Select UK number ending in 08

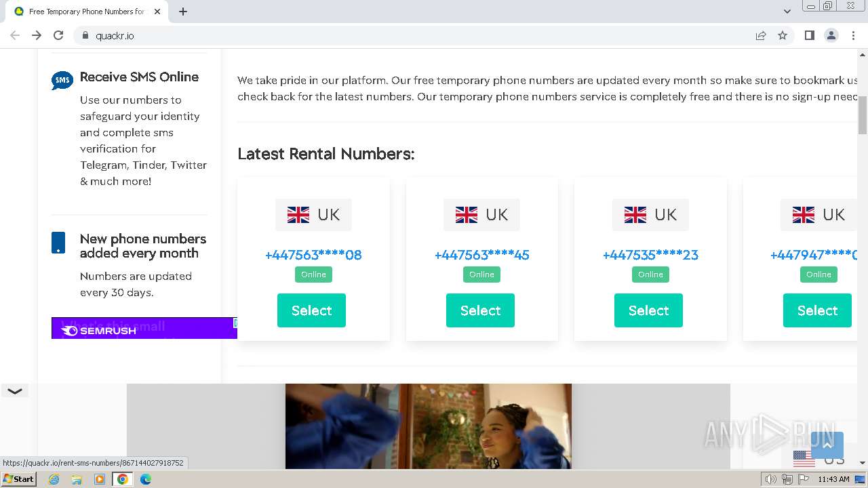coord(311,310)
